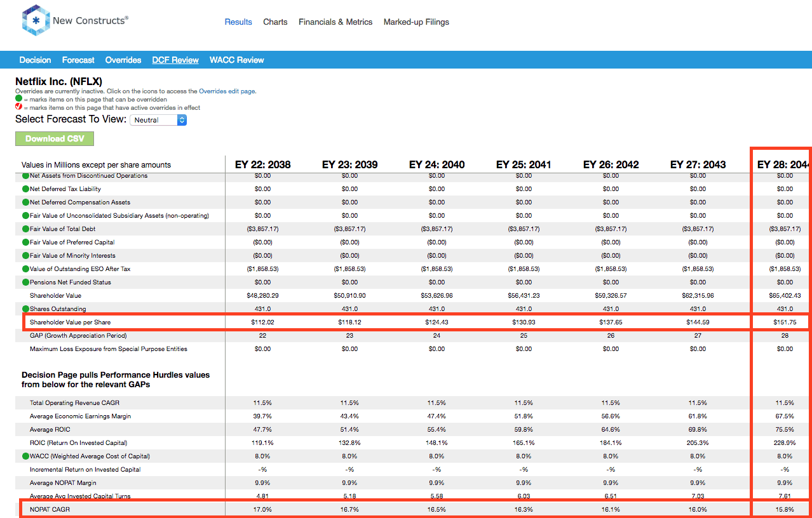This screenshot has height=518, width=812.
Task: Open Marked-up Filings tab
Action: pos(416,22)
